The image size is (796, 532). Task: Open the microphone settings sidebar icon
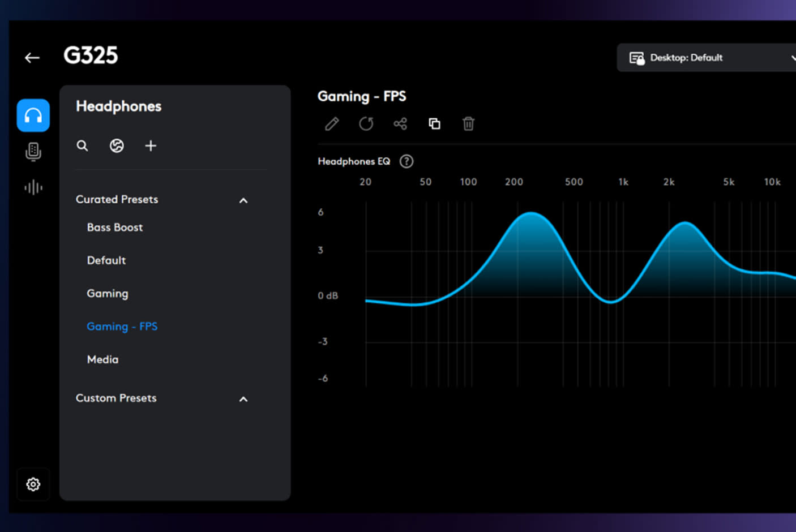(x=33, y=152)
